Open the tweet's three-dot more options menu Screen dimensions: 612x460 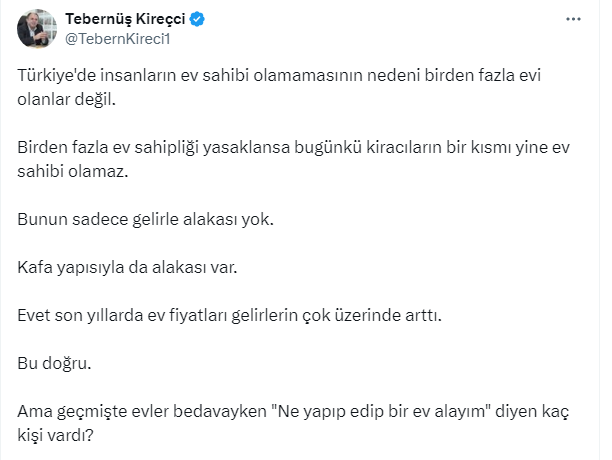pyautogui.click(x=571, y=19)
